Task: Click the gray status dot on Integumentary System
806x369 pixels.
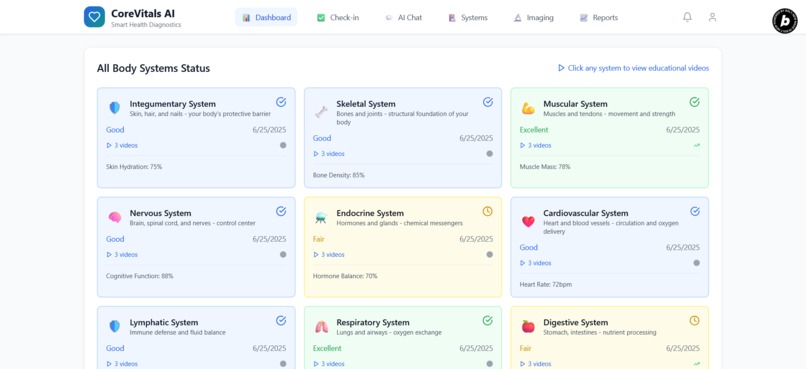Action: [x=283, y=145]
